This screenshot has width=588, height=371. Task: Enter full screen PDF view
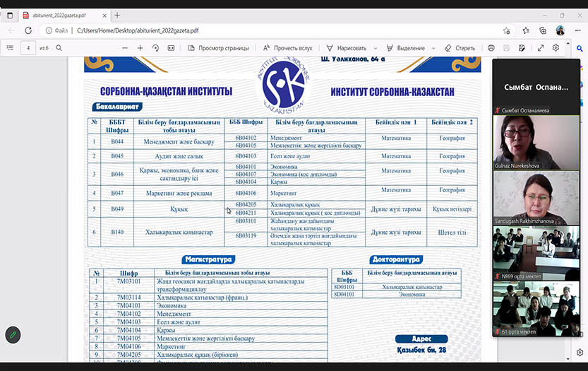click(541, 48)
